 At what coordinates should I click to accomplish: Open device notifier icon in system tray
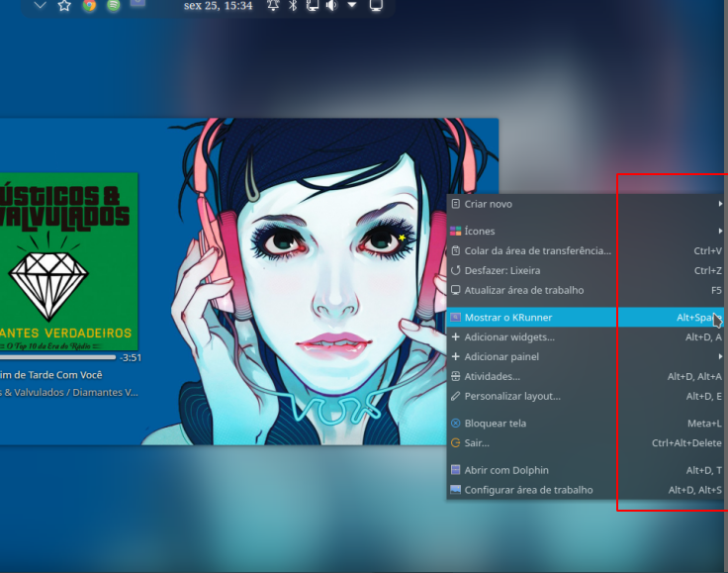[x=313, y=6]
